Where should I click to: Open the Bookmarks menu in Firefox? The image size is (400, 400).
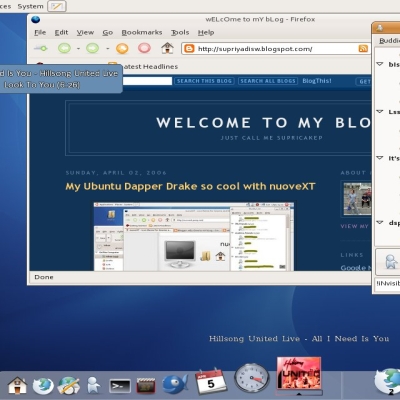[x=142, y=32]
